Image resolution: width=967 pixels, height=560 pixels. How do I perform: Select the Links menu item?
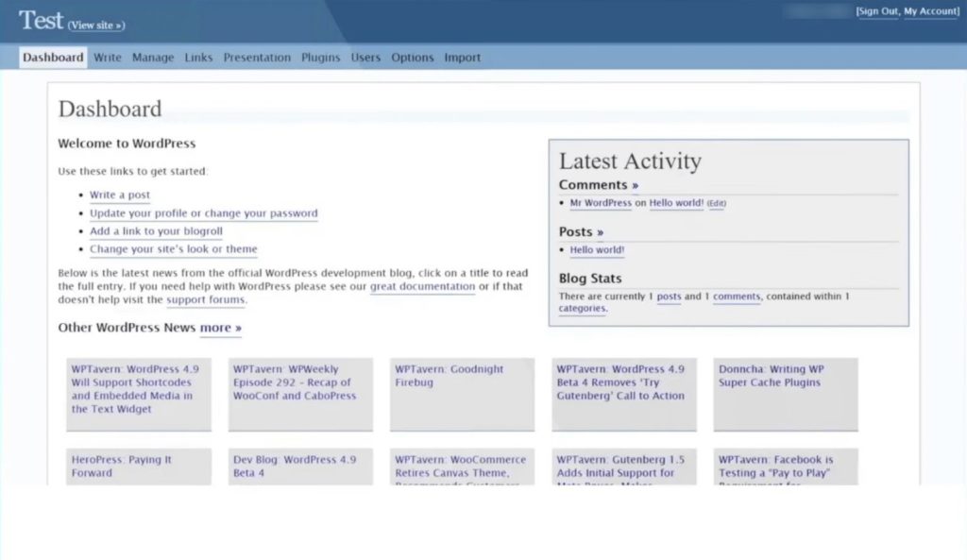[x=198, y=58]
